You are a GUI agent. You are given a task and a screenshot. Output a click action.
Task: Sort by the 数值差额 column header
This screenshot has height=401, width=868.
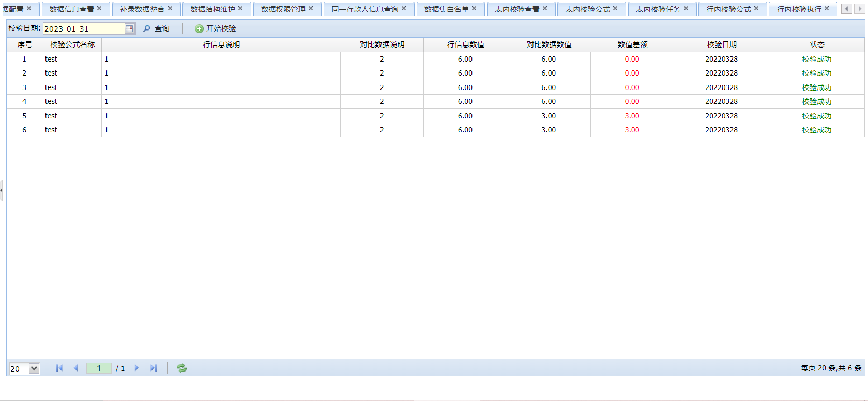pos(632,45)
